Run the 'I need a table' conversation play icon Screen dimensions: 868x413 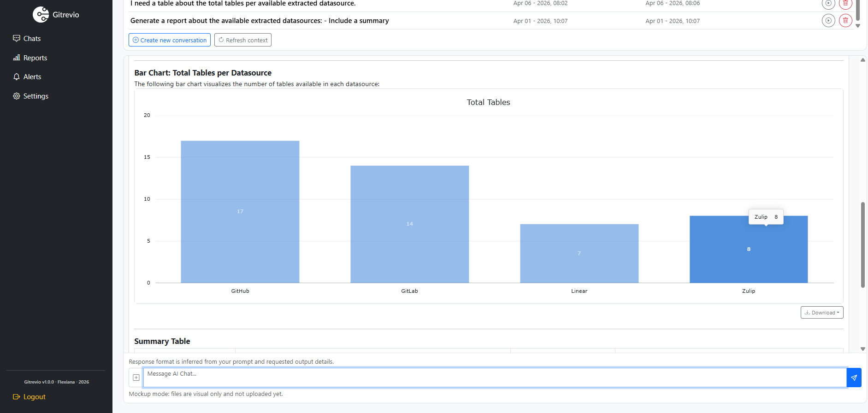tap(828, 3)
